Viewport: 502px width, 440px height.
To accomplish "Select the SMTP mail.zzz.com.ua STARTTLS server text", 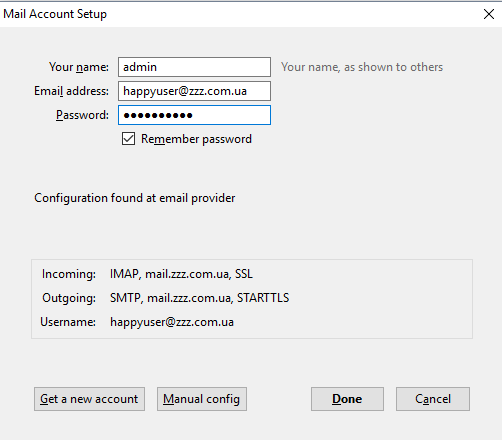I will click(x=200, y=298).
